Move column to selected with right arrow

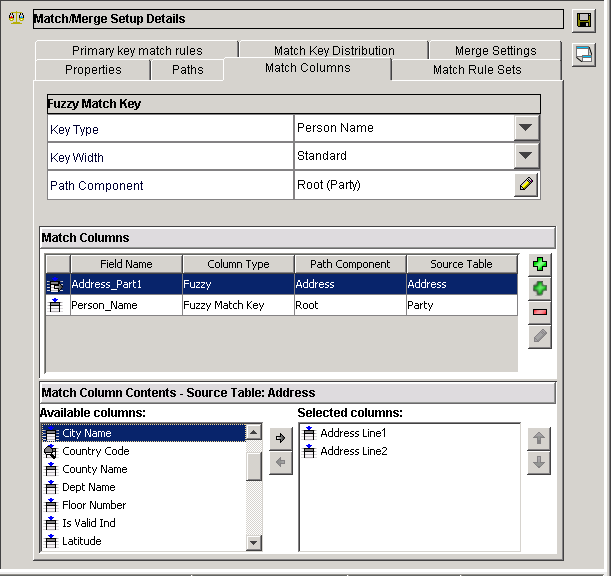[281, 438]
